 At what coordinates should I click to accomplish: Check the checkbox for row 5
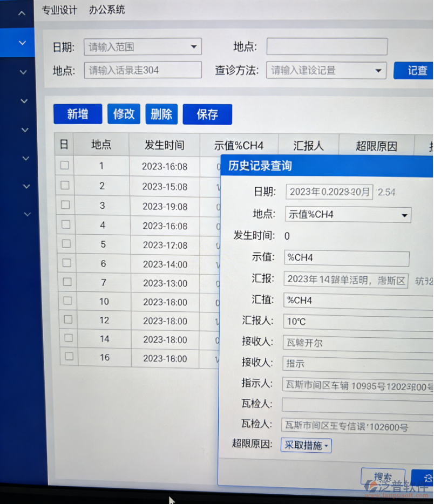click(x=65, y=245)
